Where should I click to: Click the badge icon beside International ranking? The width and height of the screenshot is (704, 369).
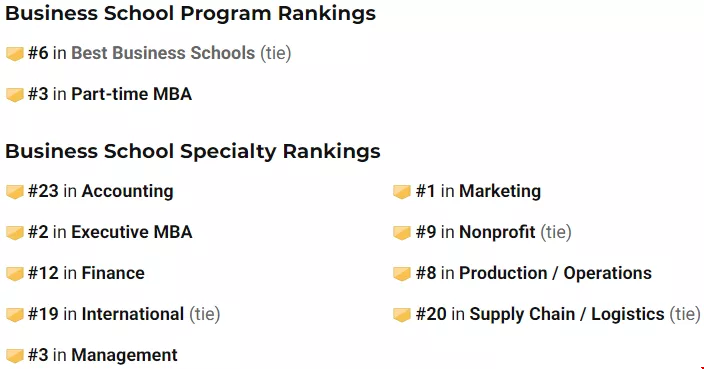coord(14,315)
